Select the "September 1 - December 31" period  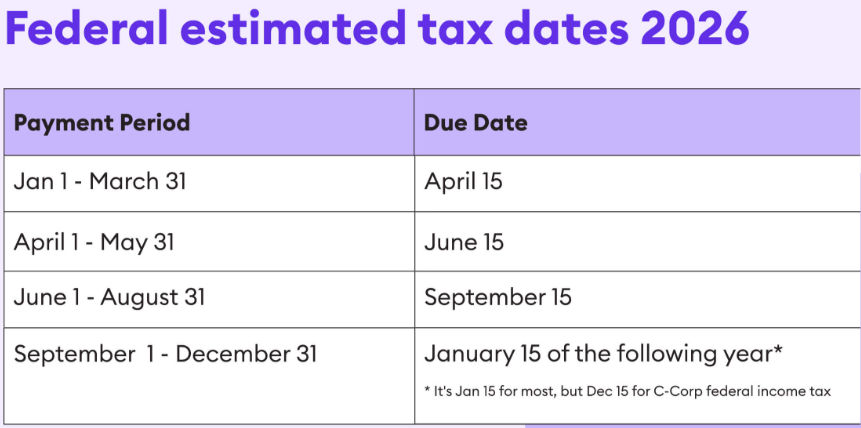click(x=165, y=353)
